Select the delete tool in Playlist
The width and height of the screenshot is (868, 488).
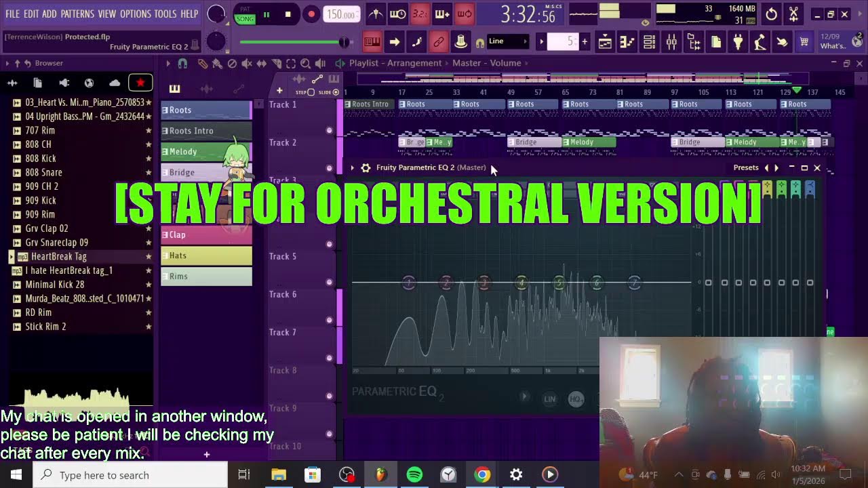232,63
